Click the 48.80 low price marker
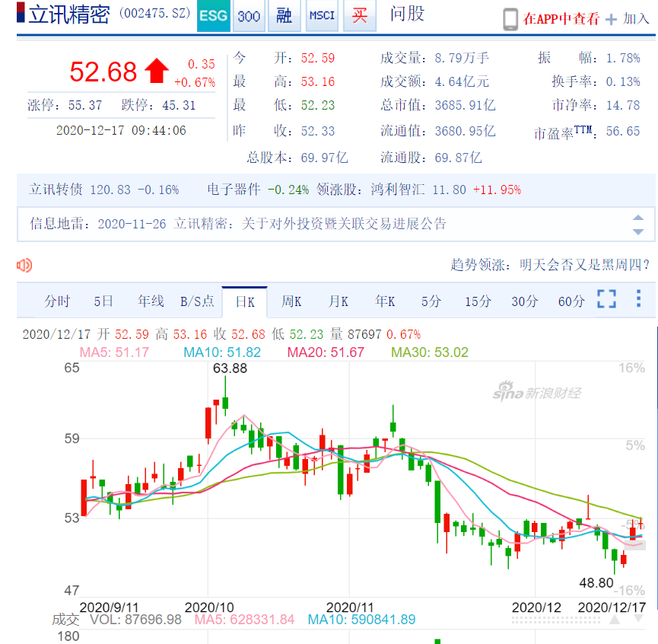658x644 pixels. [x=596, y=583]
